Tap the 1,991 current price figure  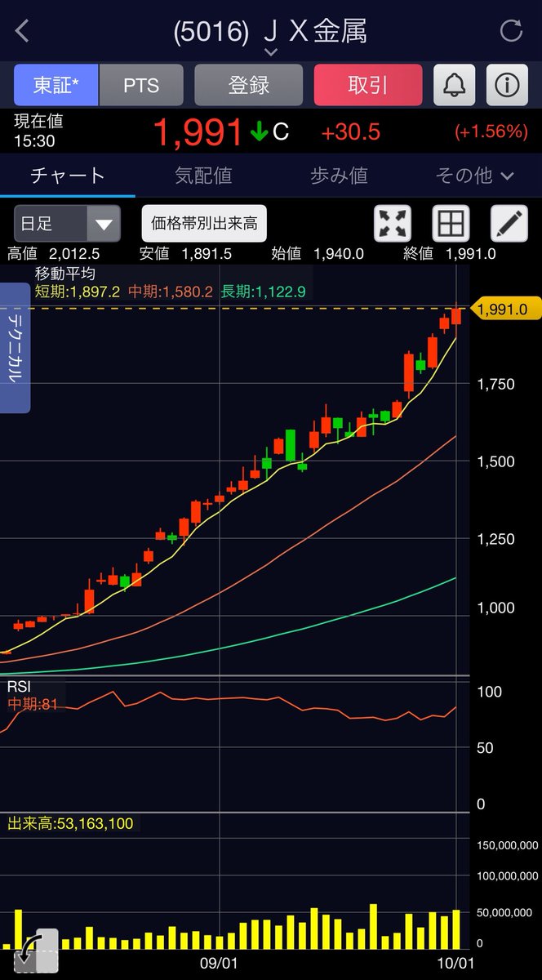(x=198, y=132)
